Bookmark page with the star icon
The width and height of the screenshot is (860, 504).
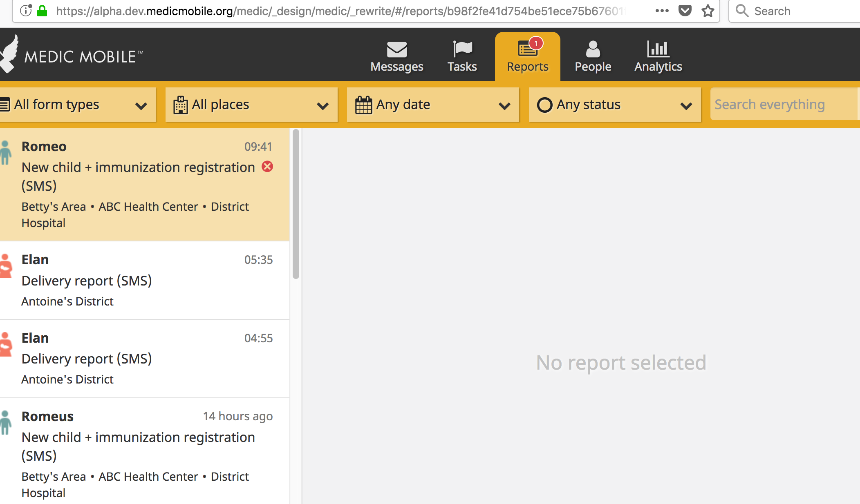(708, 11)
